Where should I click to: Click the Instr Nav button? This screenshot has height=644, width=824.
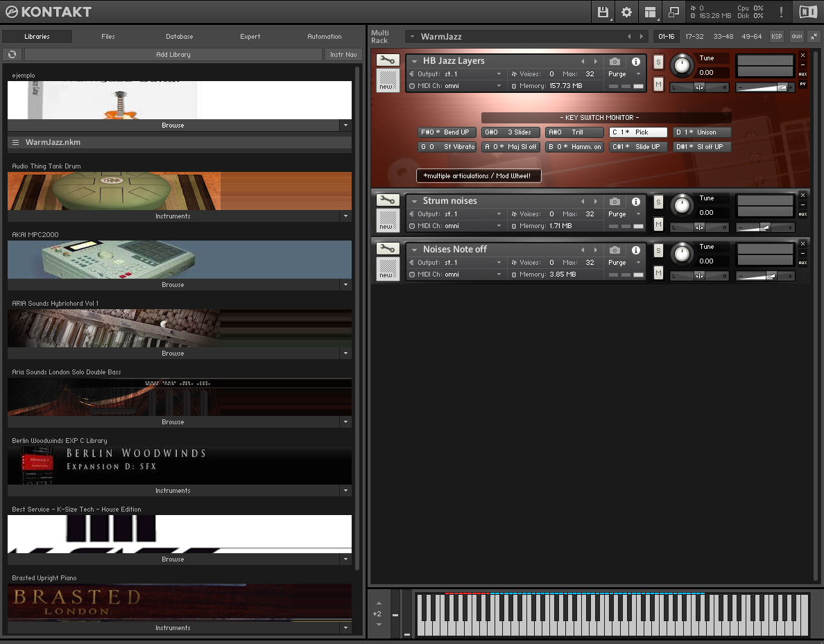[343, 54]
